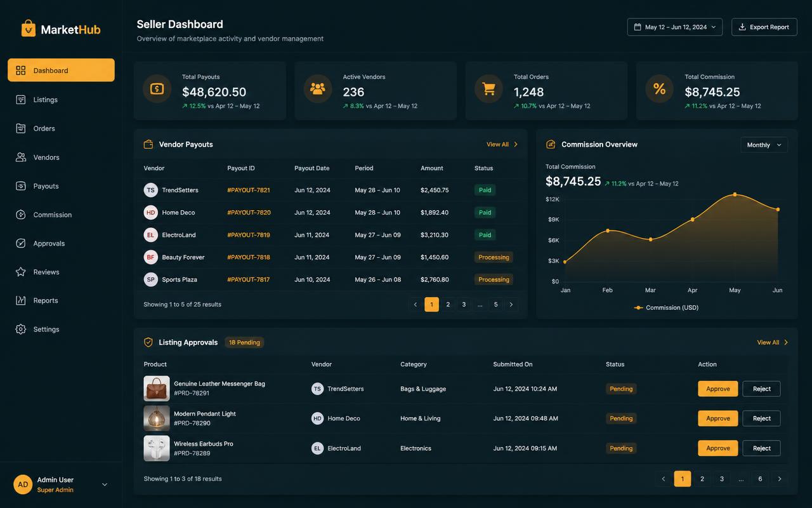Select the Reports menu label
The image size is (812, 508).
pyautogui.click(x=46, y=300)
